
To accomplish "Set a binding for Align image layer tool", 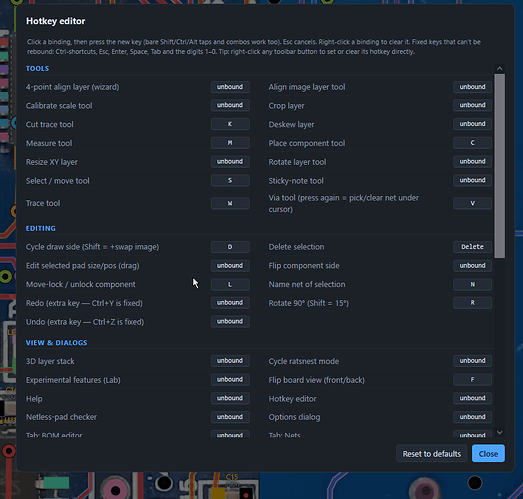I will tap(472, 87).
